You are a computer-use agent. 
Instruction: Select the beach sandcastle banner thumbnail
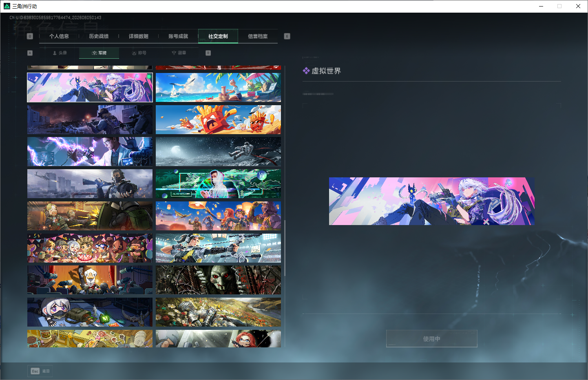click(x=218, y=88)
